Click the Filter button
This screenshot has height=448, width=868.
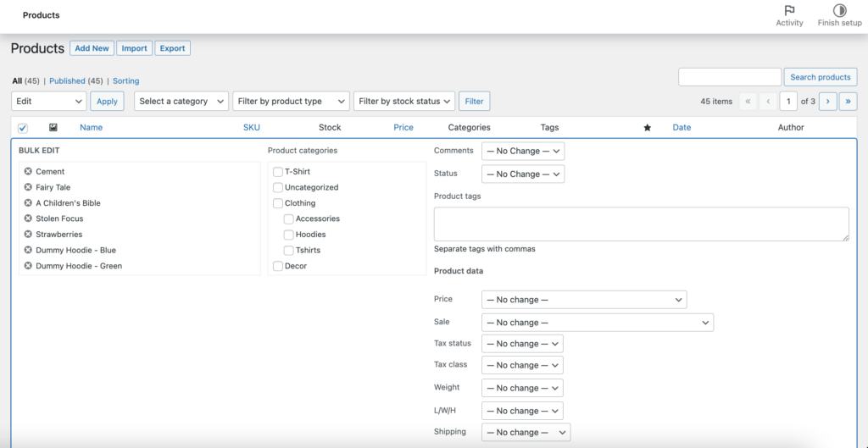pos(475,102)
